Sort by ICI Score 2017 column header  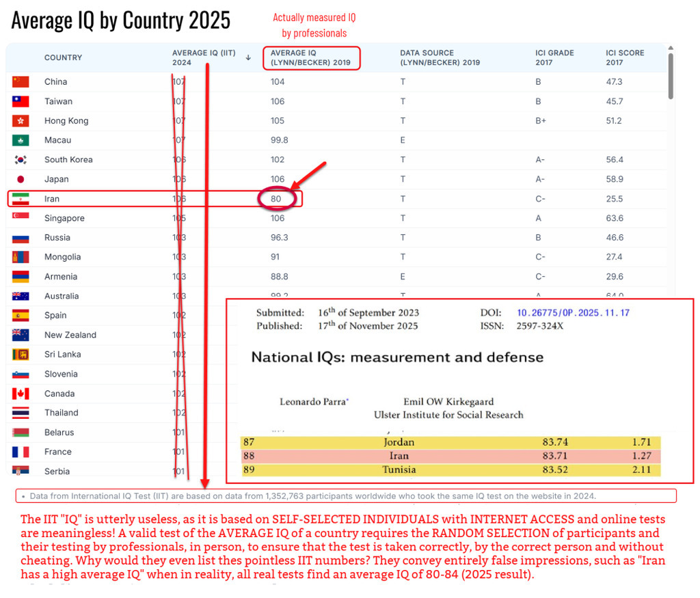tap(625, 57)
